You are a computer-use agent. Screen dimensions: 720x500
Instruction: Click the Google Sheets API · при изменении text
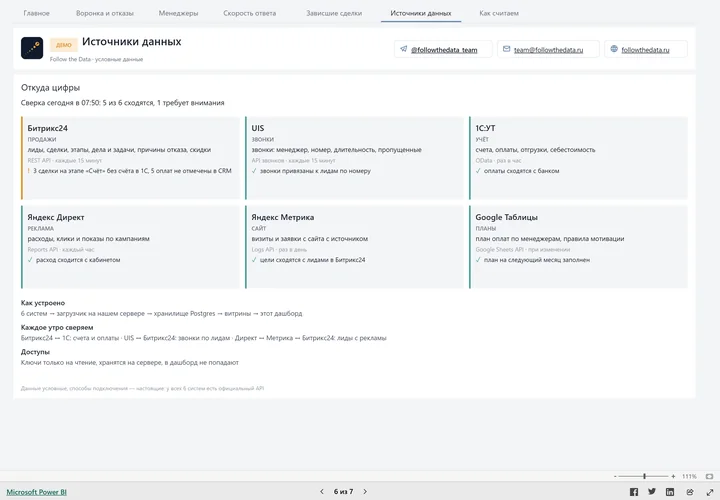coord(523,249)
